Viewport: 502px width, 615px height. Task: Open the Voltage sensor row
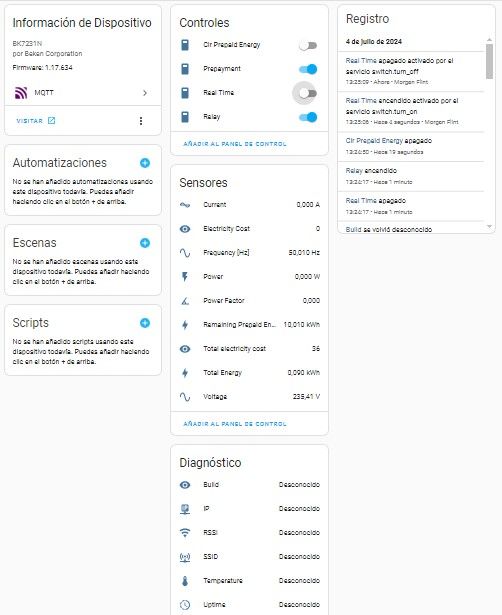[x=249, y=397]
